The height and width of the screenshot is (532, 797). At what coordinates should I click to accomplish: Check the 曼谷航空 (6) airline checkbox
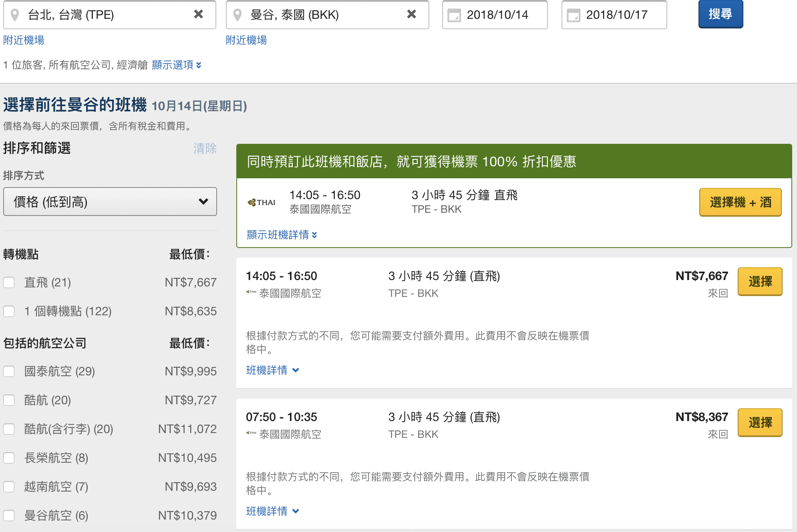point(9,516)
